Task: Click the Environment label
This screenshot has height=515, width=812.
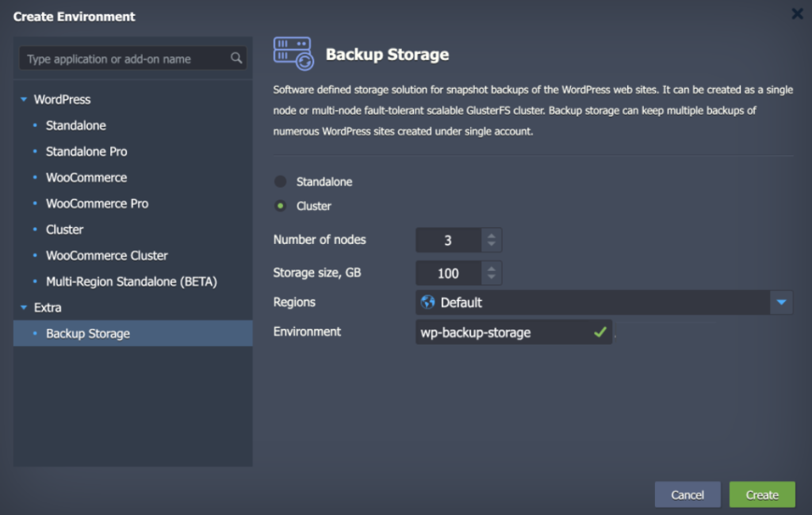Action: [307, 332]
